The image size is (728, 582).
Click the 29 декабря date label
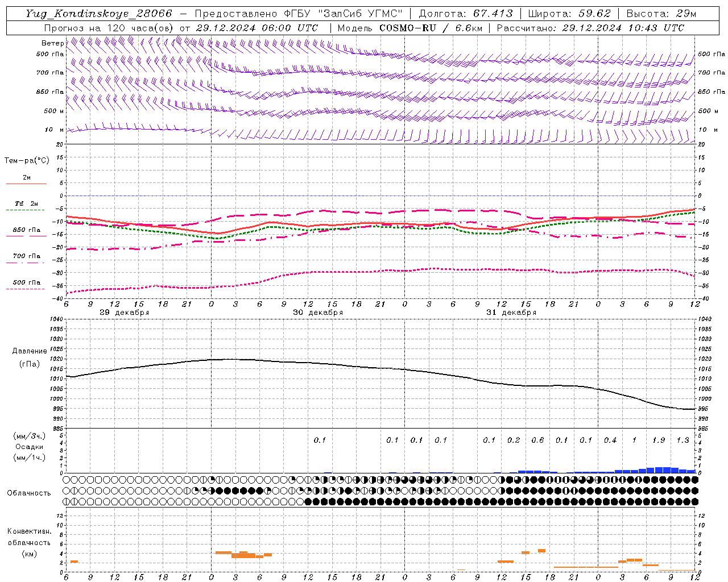click(125, 313)
